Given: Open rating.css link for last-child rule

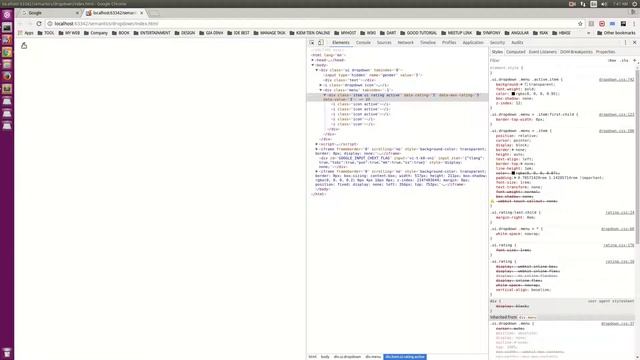Looking at the screenshot, I should pyautogui.click(x=620, y=213).
